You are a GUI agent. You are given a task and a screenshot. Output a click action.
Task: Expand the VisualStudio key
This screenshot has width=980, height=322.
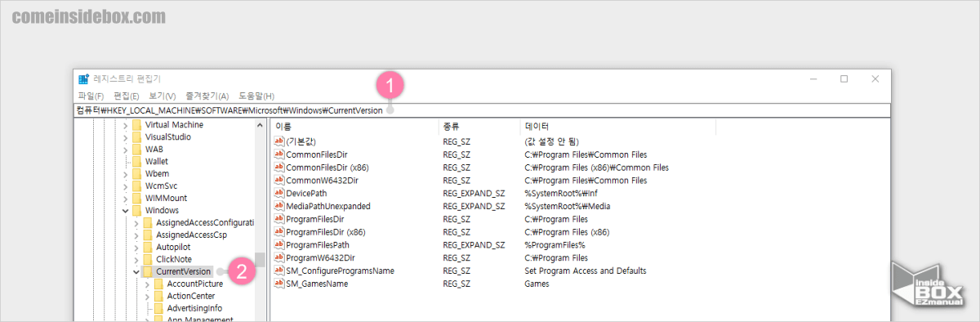point(125,137)
